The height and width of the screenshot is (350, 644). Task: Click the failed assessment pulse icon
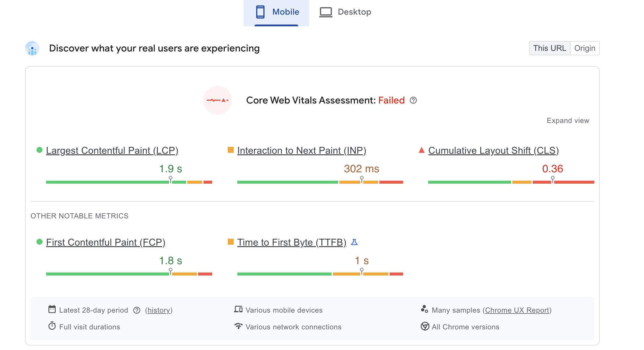click(218, 100)
